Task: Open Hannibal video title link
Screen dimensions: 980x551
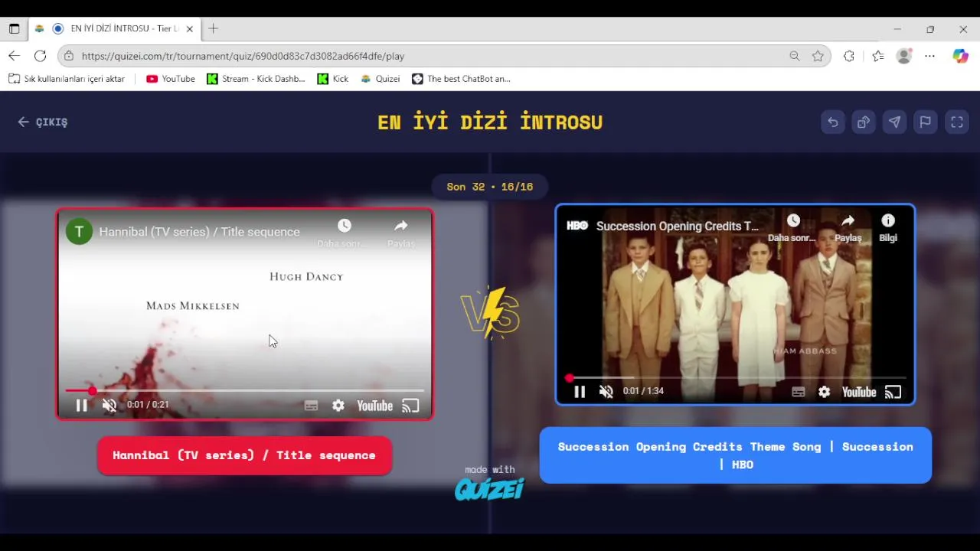Action: (x=199, y=232)
